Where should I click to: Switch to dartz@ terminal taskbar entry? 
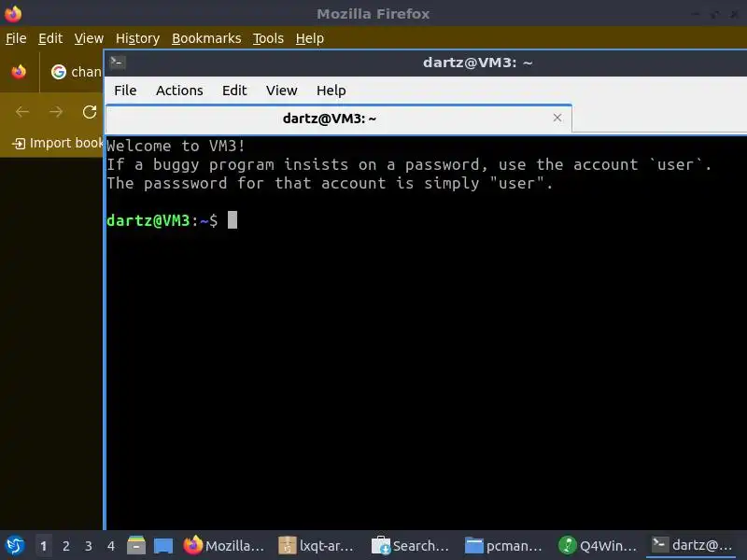[x=691, y=546]
